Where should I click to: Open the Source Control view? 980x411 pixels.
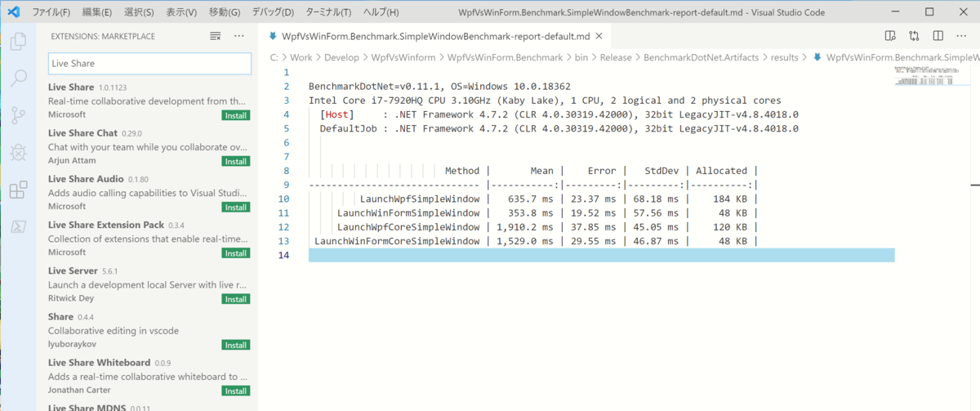[x=18, y=115]
